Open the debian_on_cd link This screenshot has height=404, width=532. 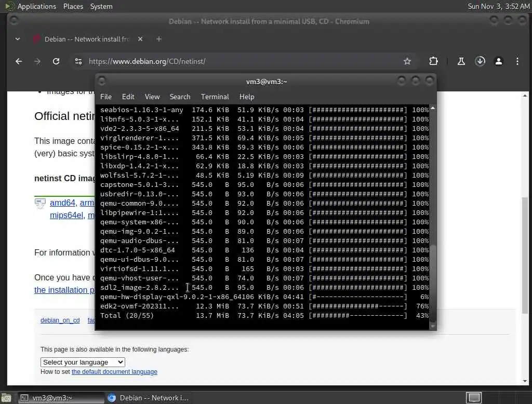click(60, 320)
